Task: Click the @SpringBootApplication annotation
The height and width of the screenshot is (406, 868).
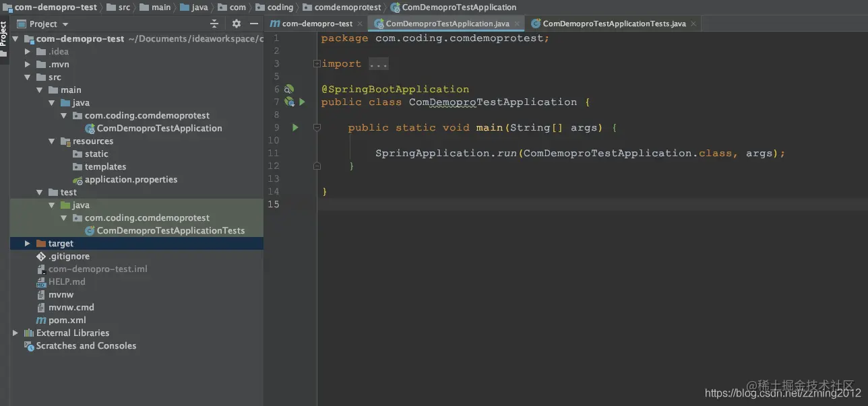Action: [395, 89]
